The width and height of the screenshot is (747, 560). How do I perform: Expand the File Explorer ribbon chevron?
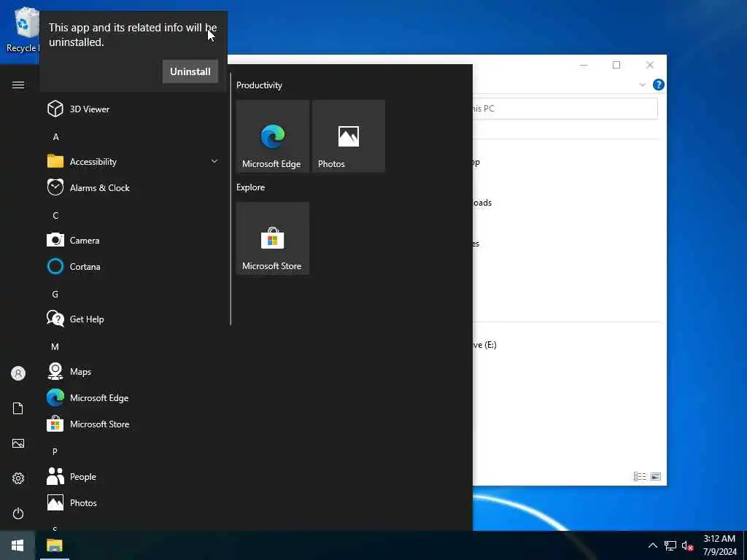[x=642, y=85]
